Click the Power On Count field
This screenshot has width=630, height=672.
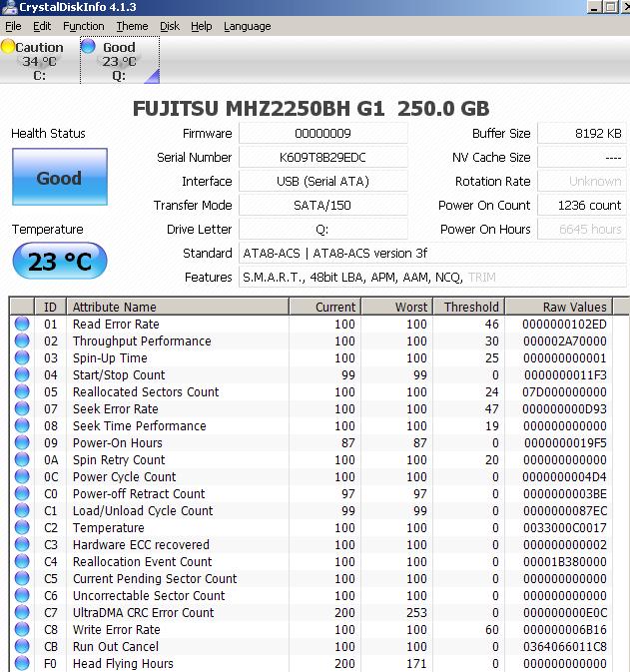point(582,206)
